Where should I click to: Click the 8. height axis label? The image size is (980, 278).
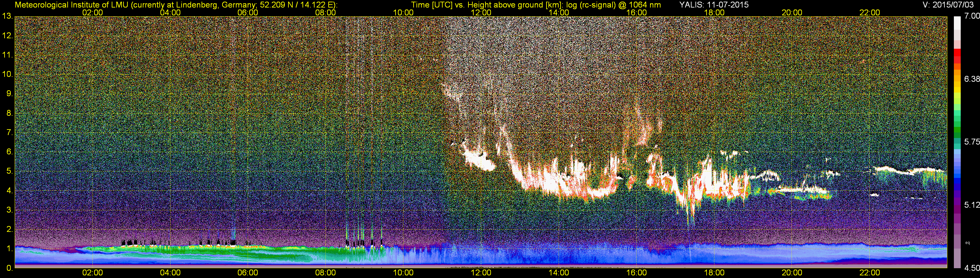9,113
